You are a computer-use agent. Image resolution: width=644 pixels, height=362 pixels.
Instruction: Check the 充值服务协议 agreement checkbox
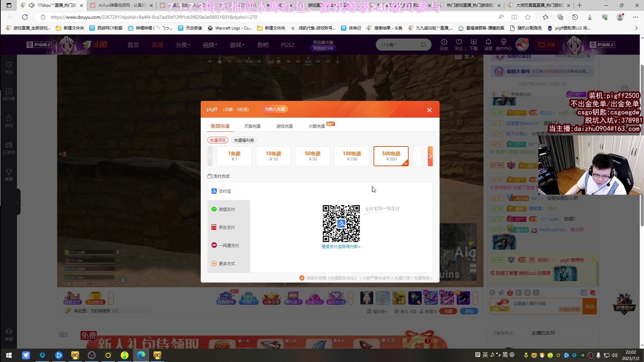click(x=302, y=278)
